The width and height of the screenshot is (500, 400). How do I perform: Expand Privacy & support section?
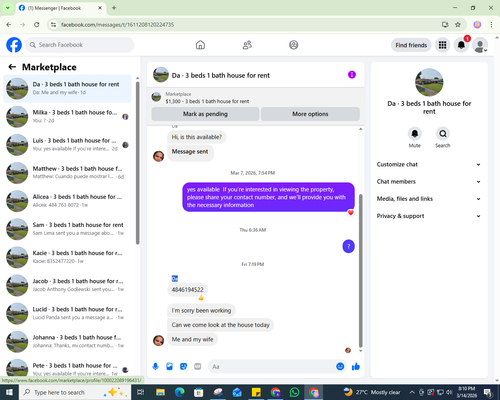429,216
